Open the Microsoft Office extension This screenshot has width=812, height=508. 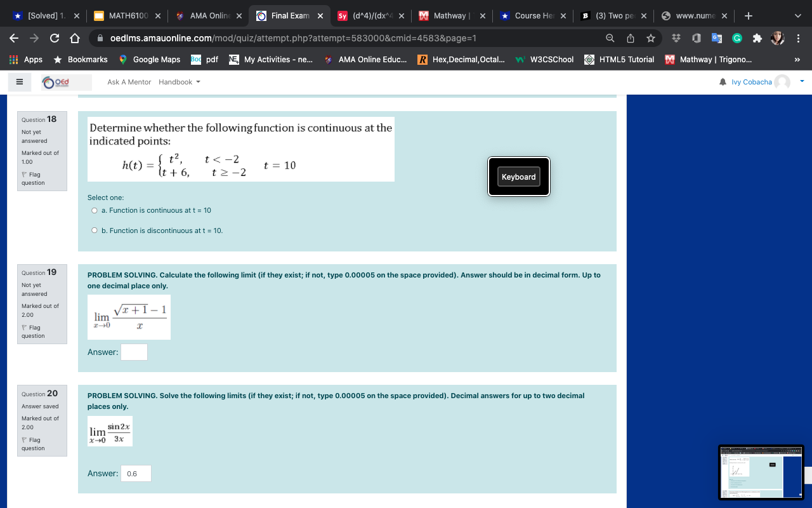(696, 39)
